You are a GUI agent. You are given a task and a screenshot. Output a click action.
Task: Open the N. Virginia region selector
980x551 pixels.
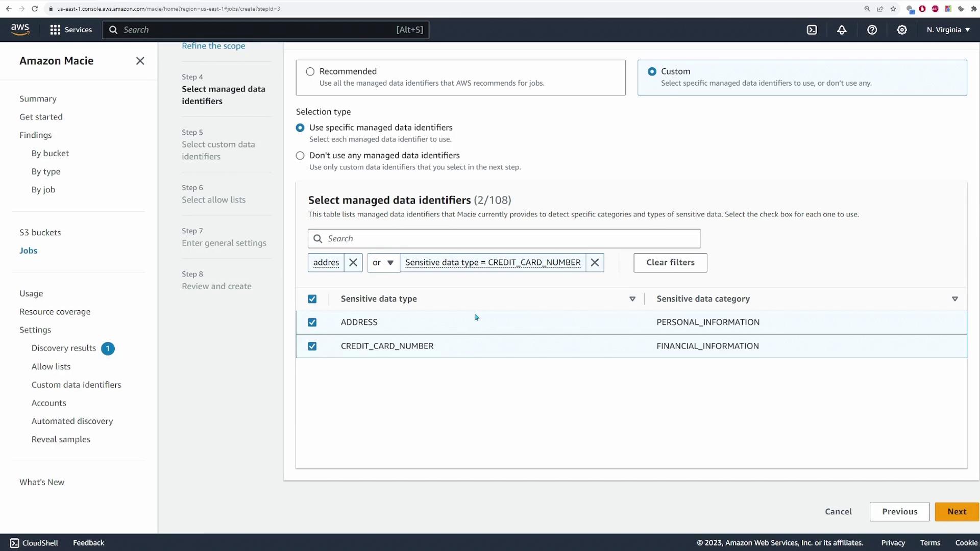[948, 30]
